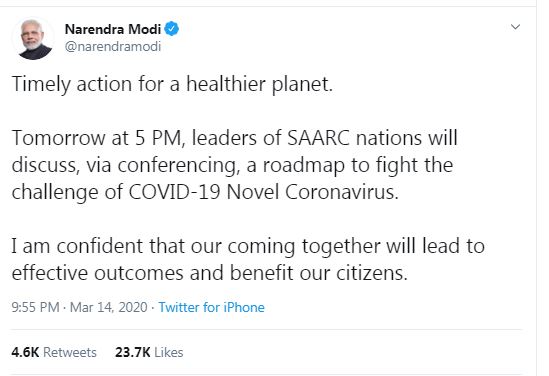Click the word 'Likes' label
This screenshot has height=376, width=549.
(x=168, y=352)
